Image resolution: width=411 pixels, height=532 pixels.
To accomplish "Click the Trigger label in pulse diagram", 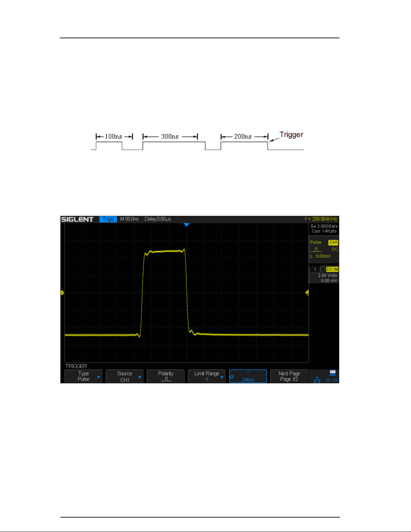I will [x=291, y=135].
